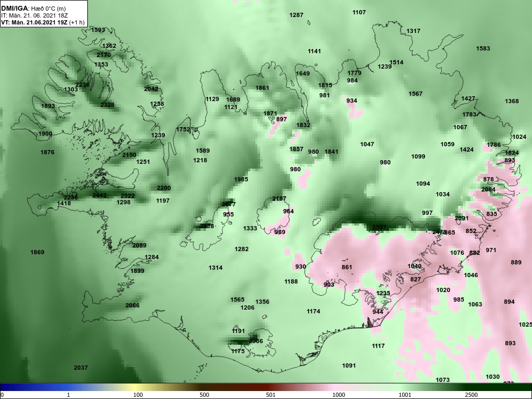This screenshot has width=532, height=399.
Task: Select the offshore value 1869
Action: click(x=37, y=252)
